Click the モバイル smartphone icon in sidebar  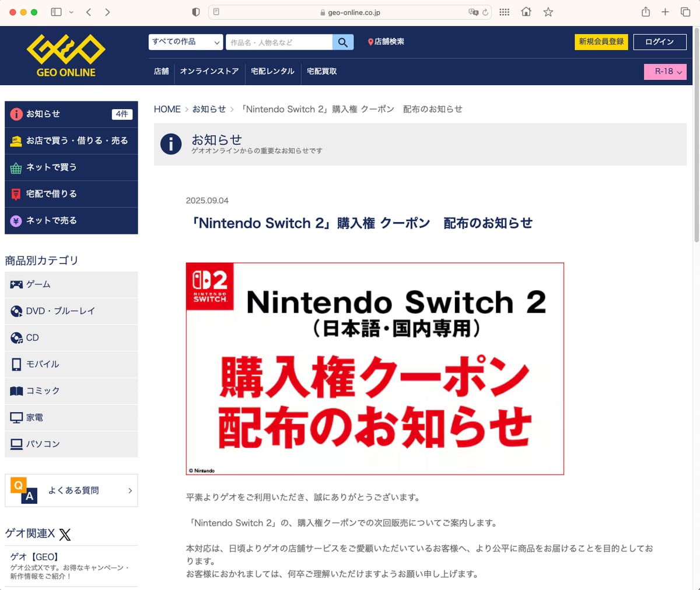(x=17, y=364)
